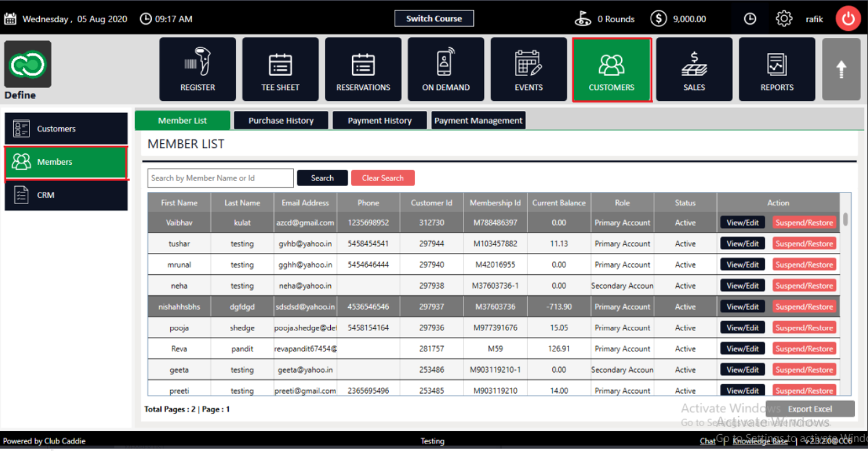Click email neha@yahoo.in
The width and height of the screenshot is (868, 451).
point(305,286)
